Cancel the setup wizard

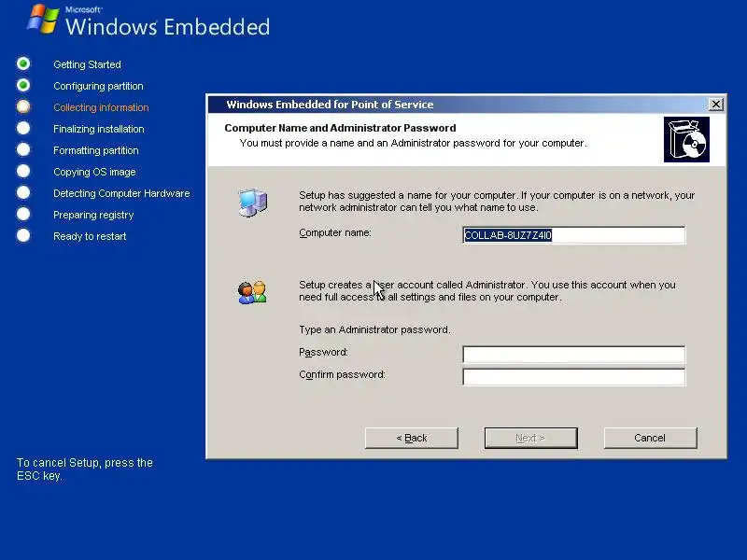click(x=650, y=438)
